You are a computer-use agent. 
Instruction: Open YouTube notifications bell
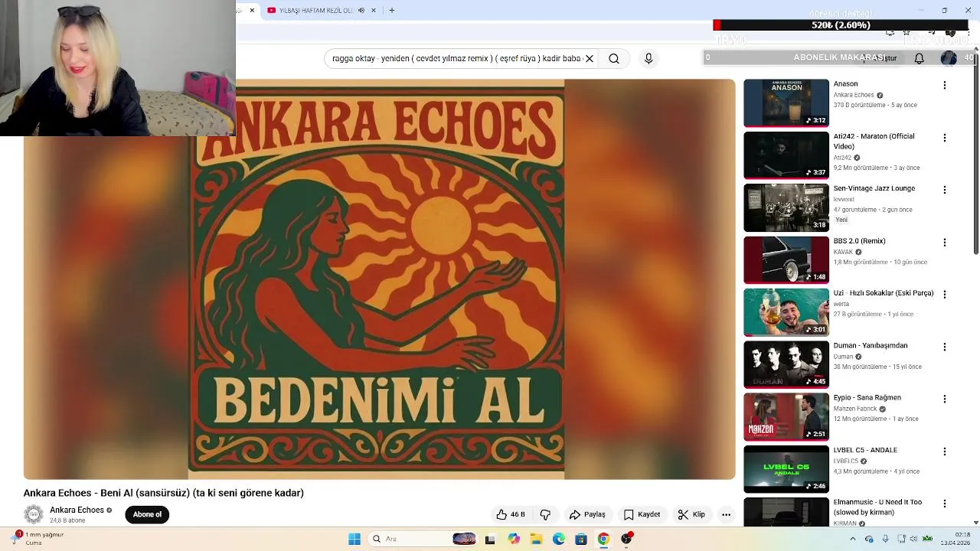[x=919, y=58]
